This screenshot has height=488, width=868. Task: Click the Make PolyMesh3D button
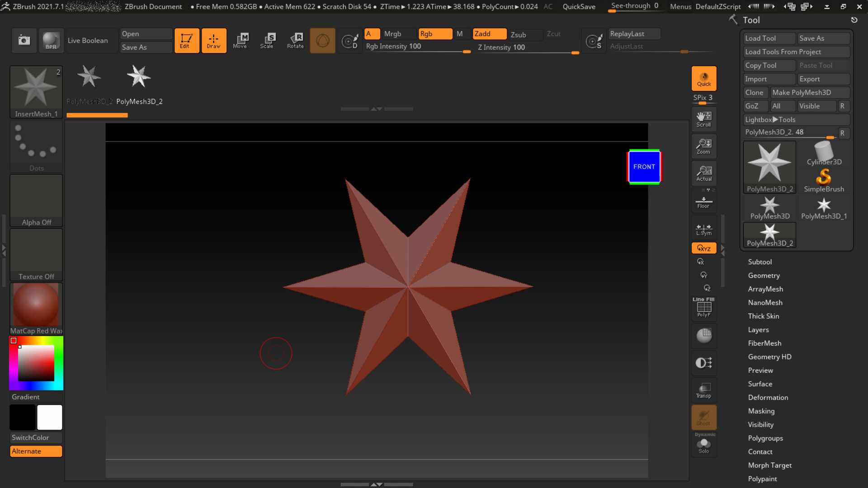point(801,92)
